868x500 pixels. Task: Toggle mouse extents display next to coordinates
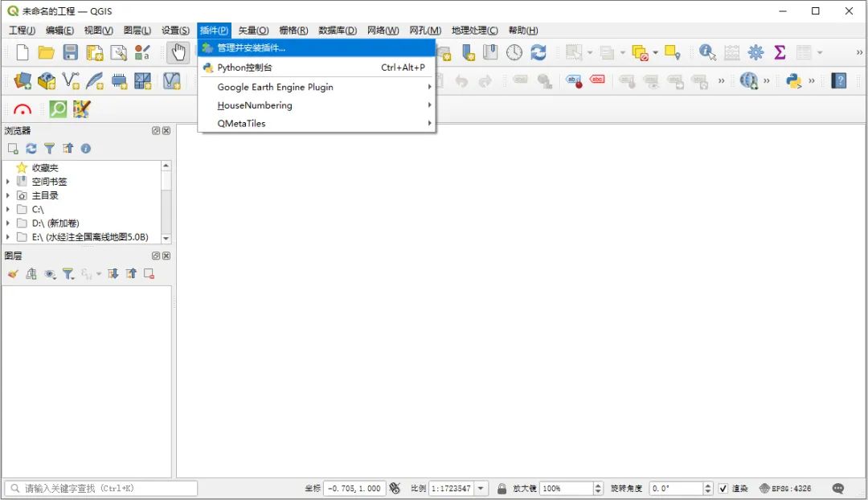(395, 489)
